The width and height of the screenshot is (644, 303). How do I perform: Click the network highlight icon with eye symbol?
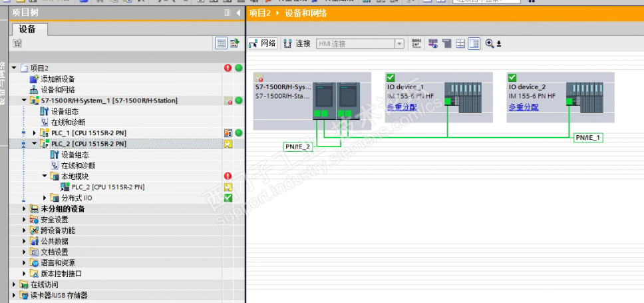pyautogui.click(x=433, y=43)
